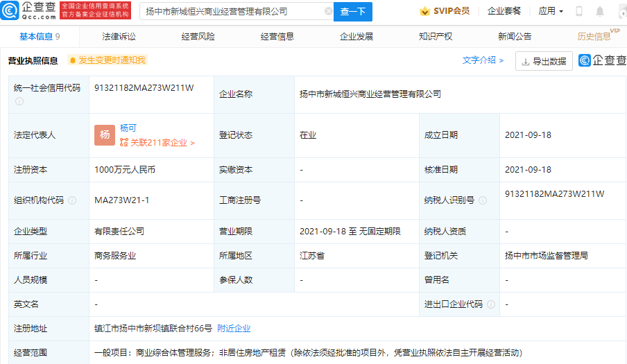
Task: Open the 历史信息 VIP tab
Action: pyautogui.click(x=597, y=36)
